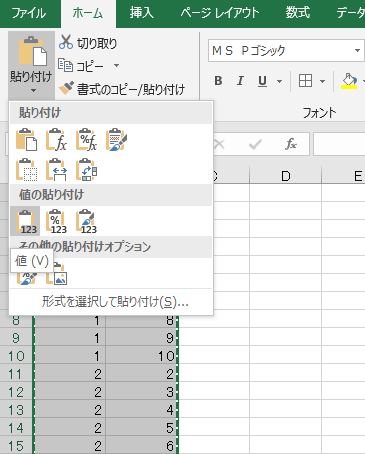Switch to the ページ レイアウト tab
Viewport: 365px width, 454px height.
(220, 13)
